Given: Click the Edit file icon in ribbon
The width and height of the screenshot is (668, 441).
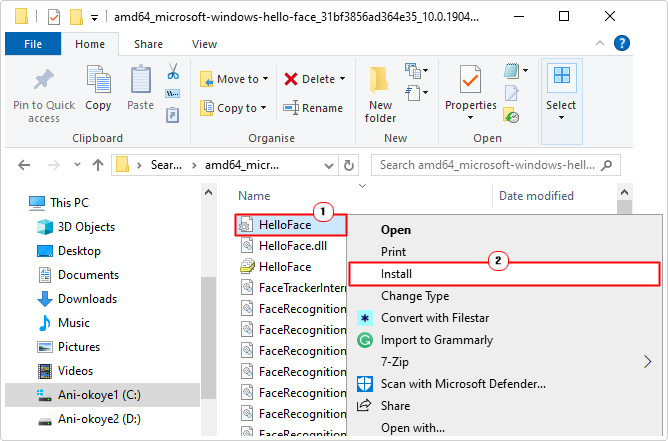Looking at the screenshot, I should pos(512,93).
